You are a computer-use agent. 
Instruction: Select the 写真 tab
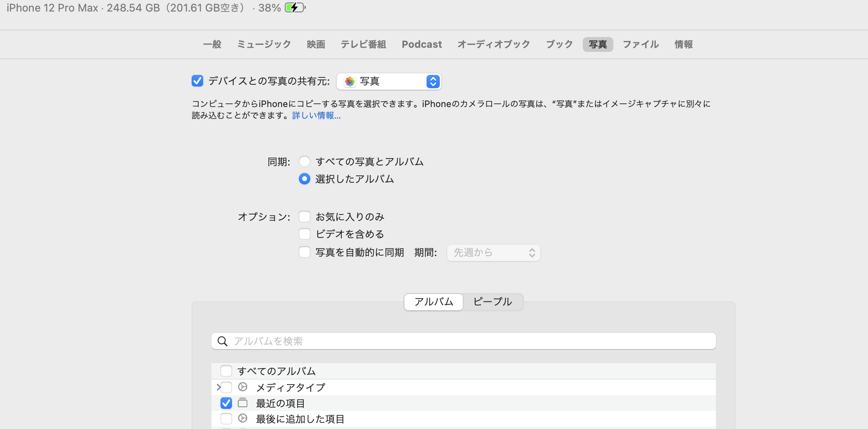pos(598,44)
